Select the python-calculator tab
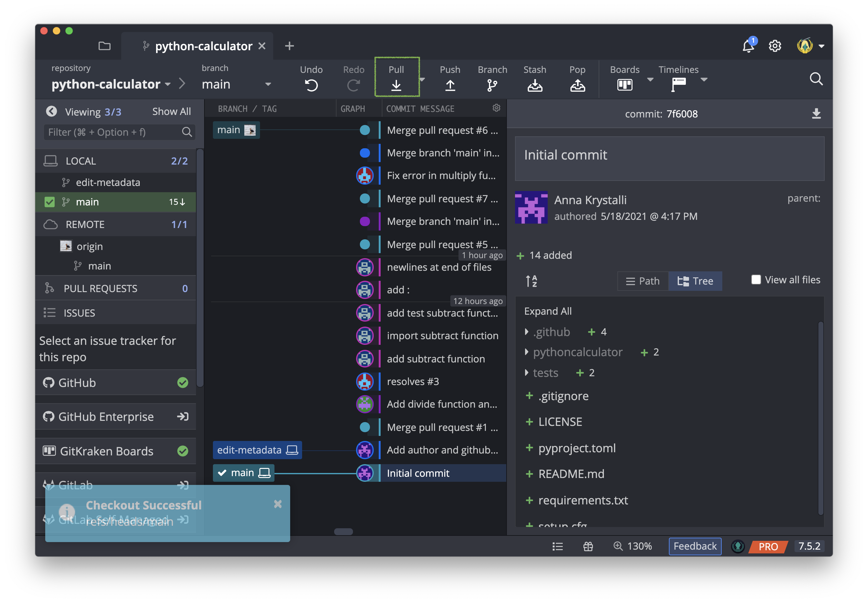Screen dimensions: 868x603 (197, 46)
